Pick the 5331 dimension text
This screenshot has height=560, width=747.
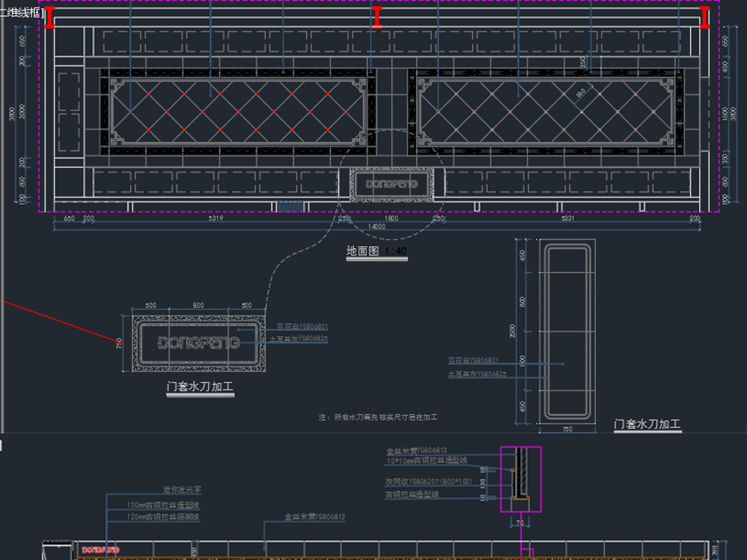[570, 218]
